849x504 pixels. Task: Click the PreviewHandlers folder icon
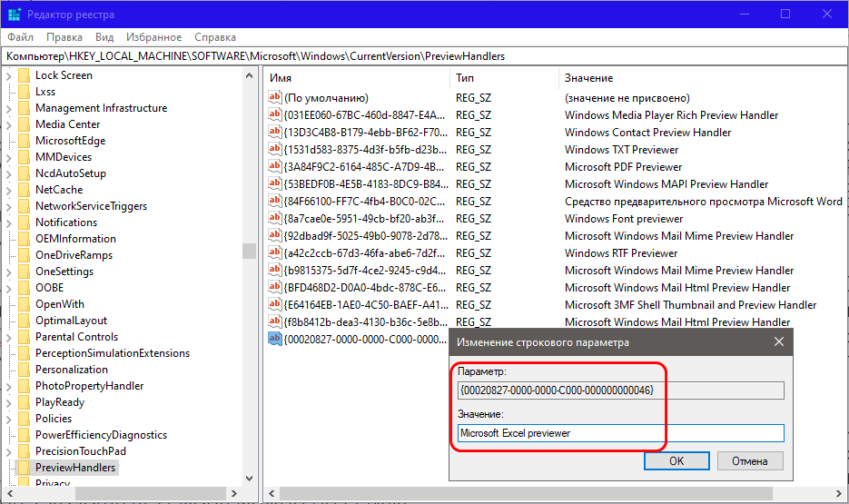24,467
